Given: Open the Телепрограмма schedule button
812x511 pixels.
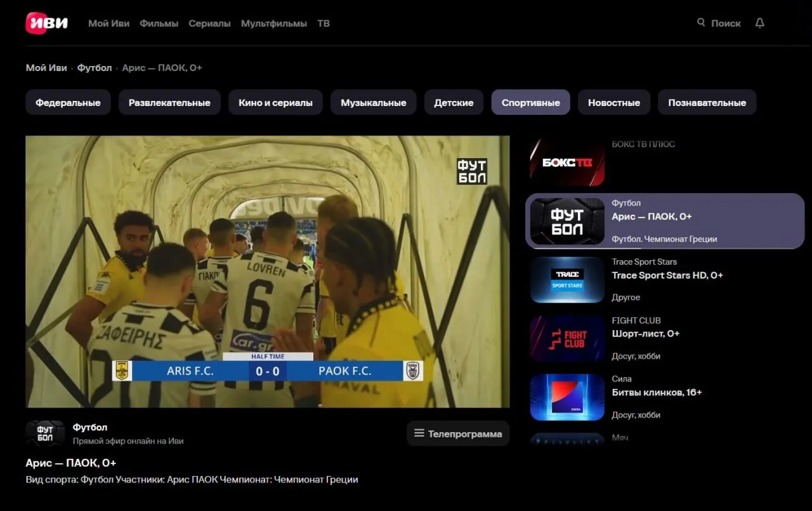Looking at the screenshot, I should point(457,434).
